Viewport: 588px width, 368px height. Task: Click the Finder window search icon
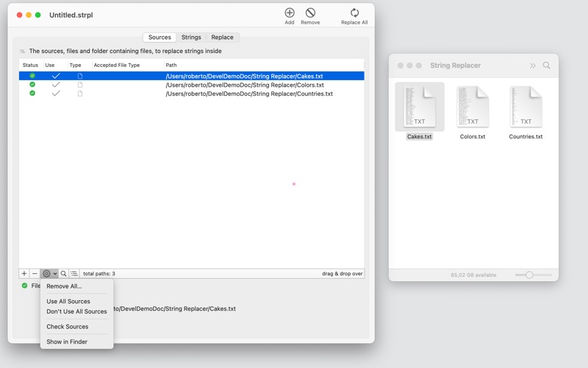[x=546, y=66]
